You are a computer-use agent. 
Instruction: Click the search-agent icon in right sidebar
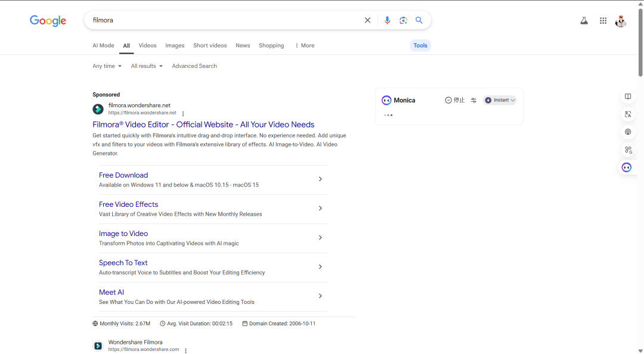628,150
